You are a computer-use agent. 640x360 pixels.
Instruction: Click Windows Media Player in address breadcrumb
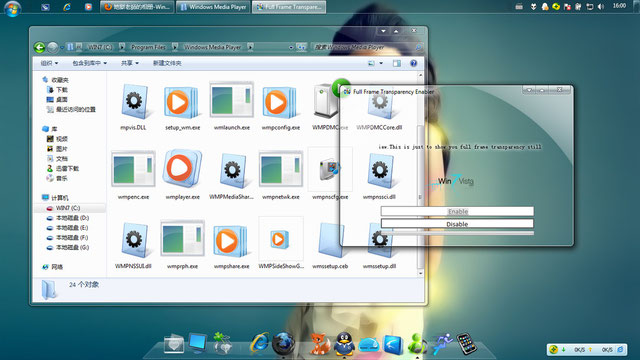[213, 47]
